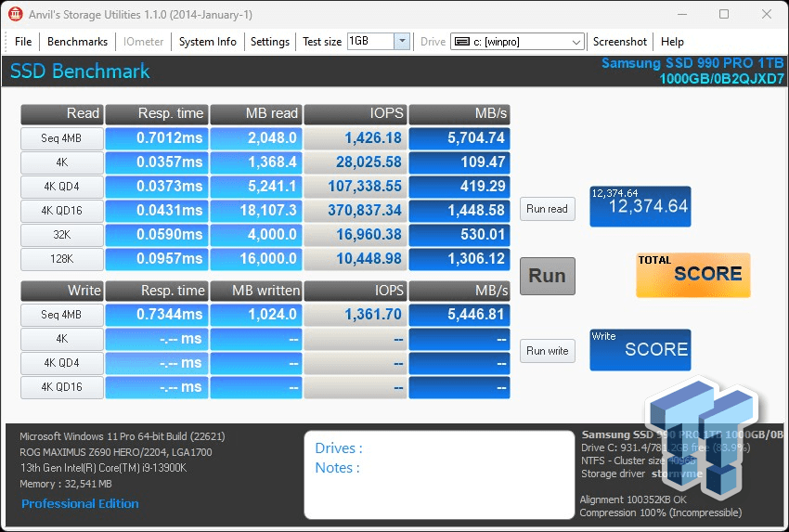
Task: Click the SSD Benchmark heading
Action: tap(80, 71)
